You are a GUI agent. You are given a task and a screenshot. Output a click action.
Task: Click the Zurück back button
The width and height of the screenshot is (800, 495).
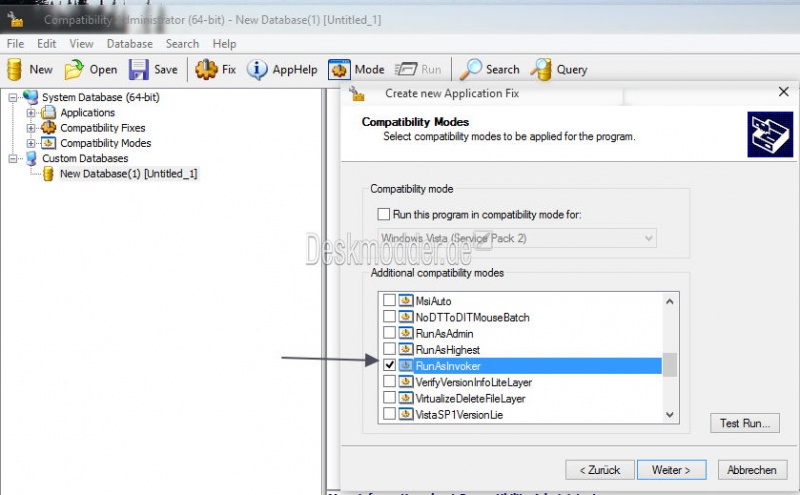600,470
